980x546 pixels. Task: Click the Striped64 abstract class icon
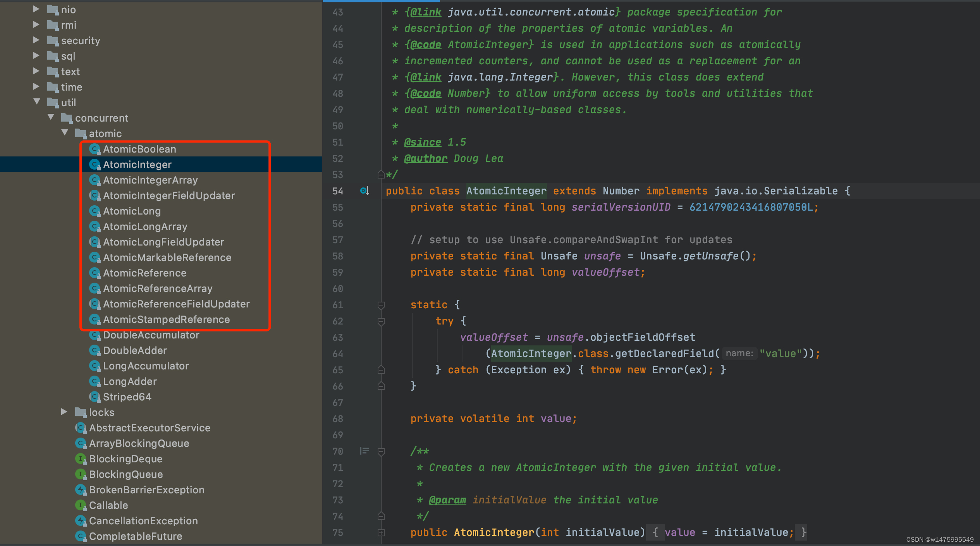pyautogui.click(x=95, y=397)
